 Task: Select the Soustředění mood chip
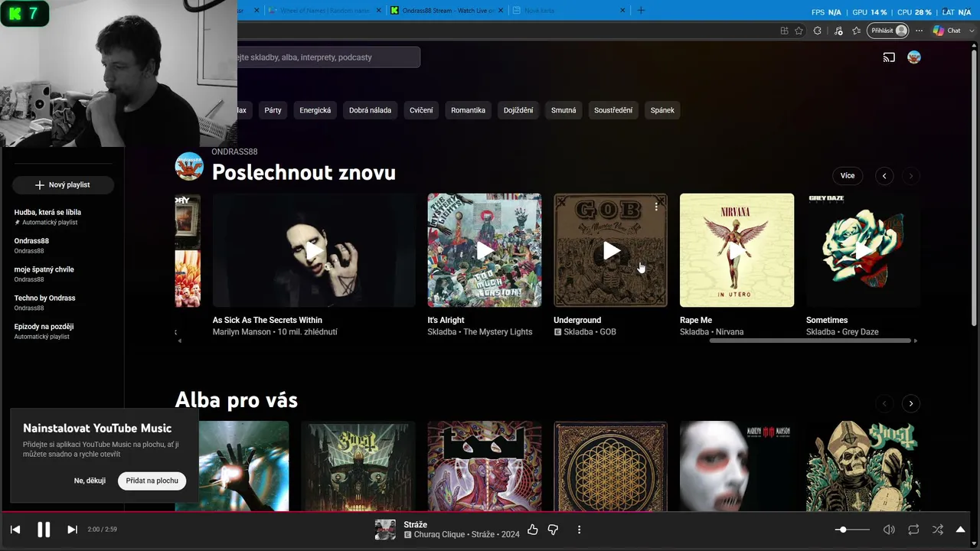click(x=613, y=110)
